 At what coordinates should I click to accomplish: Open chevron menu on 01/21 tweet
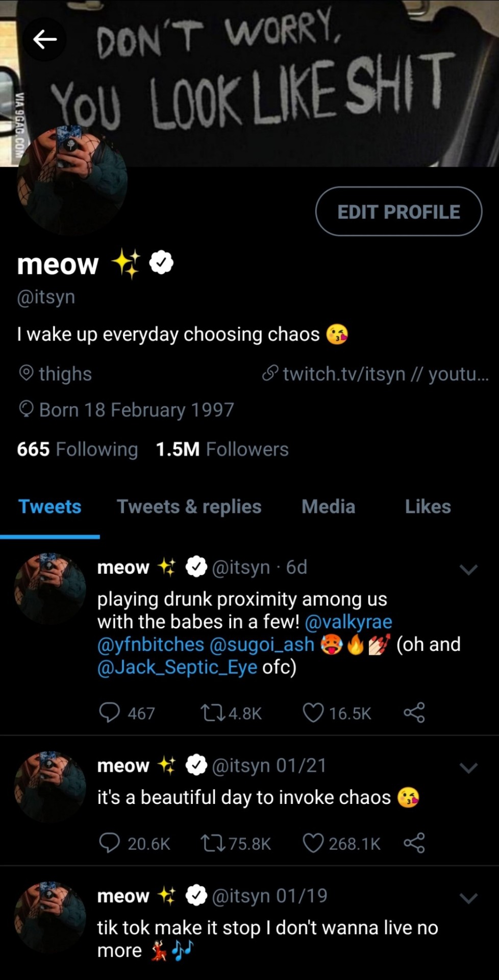pos(468,768)
